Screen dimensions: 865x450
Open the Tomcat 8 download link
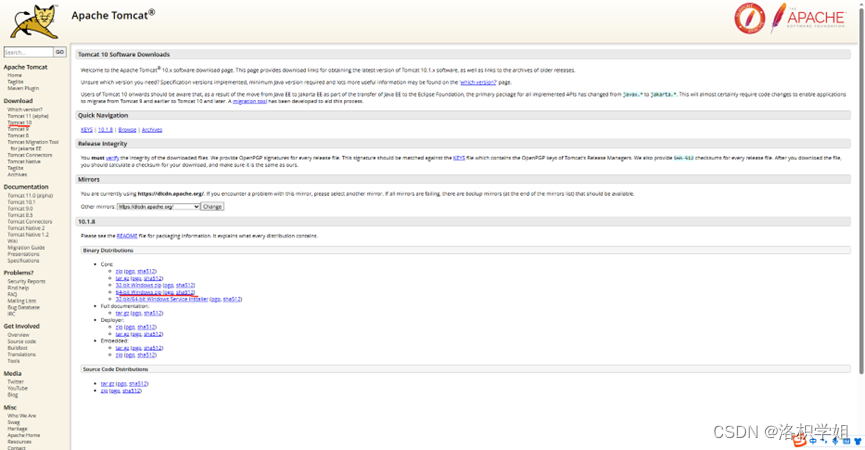[x=18, y=136]
